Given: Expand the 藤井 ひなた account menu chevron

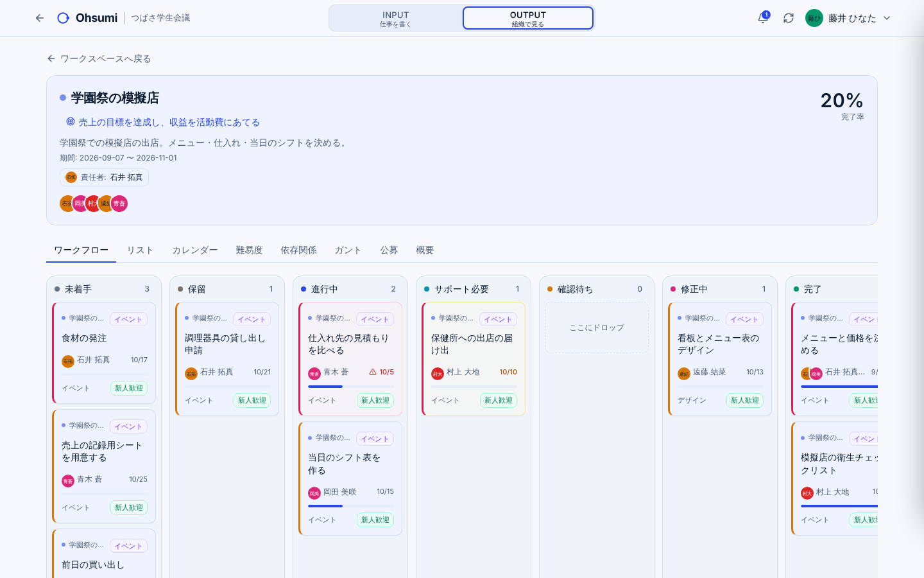Looking at the screenshot, I should 887,18.
